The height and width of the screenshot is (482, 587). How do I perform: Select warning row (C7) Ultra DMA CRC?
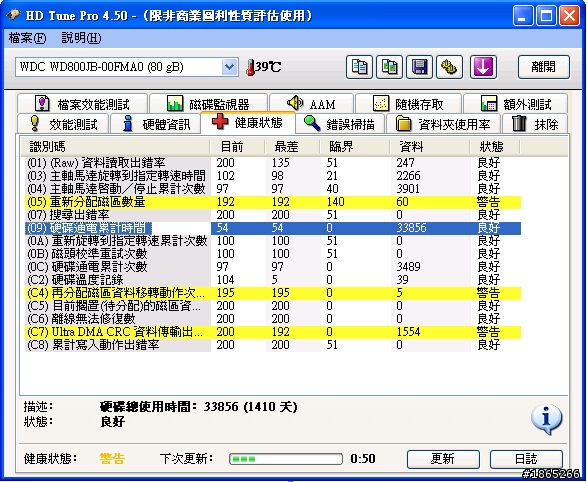[x=273, y=332]
